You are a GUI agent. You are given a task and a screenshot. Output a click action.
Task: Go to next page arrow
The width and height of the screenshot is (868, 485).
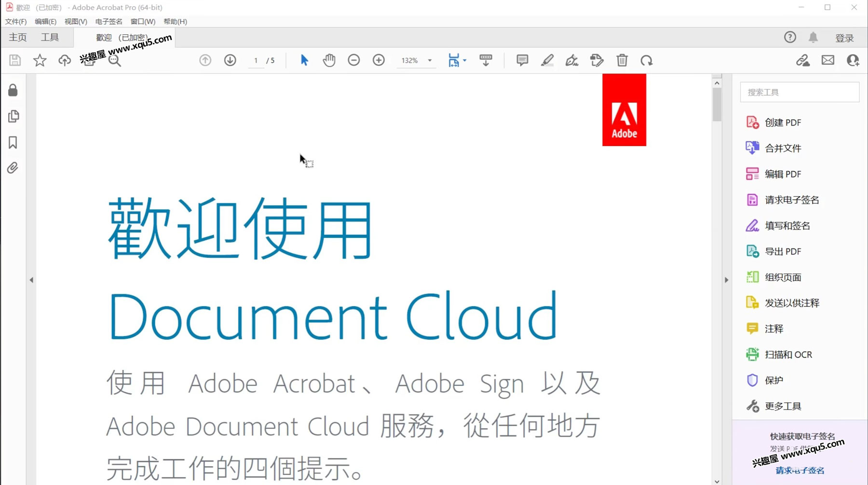pyautogui.click(x=230, y=60)
